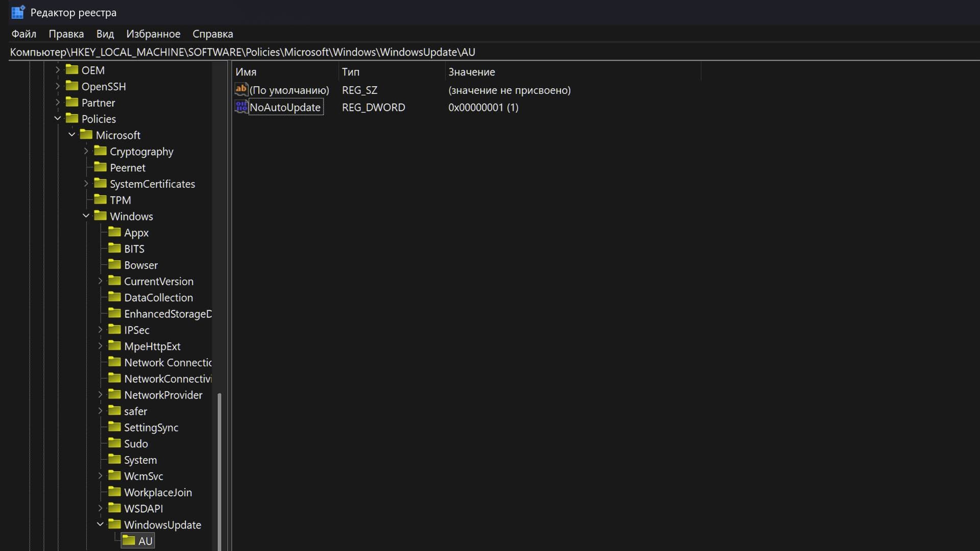980x551 pixels.
Task: Click the Sudo folder icon
Action: [115, 443]
